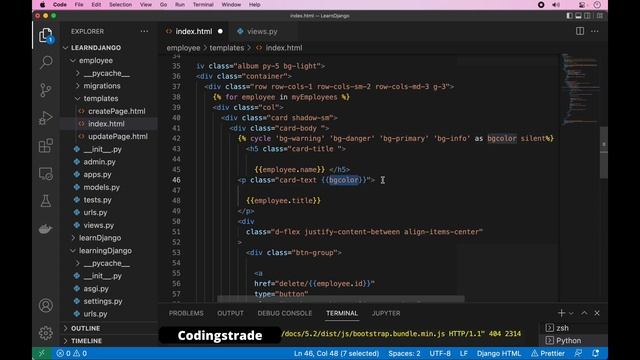Open the Testing flask view

click(x=46, y=201)
